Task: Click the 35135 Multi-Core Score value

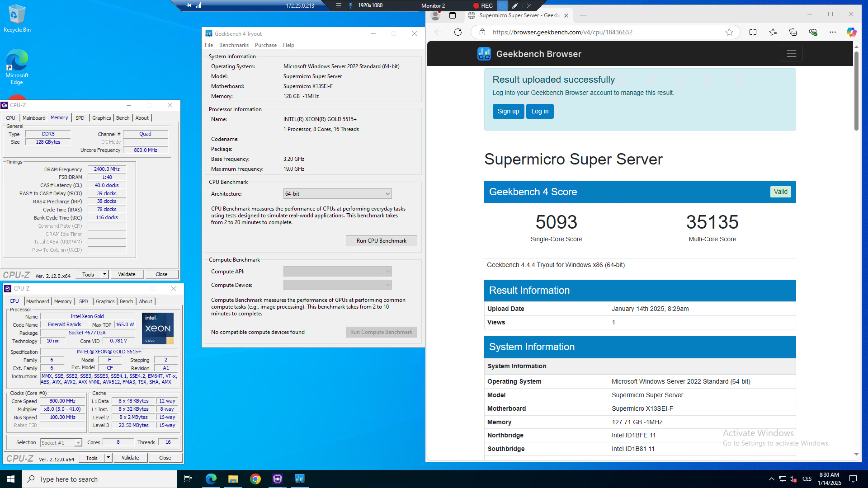Action: click(712, 222)
